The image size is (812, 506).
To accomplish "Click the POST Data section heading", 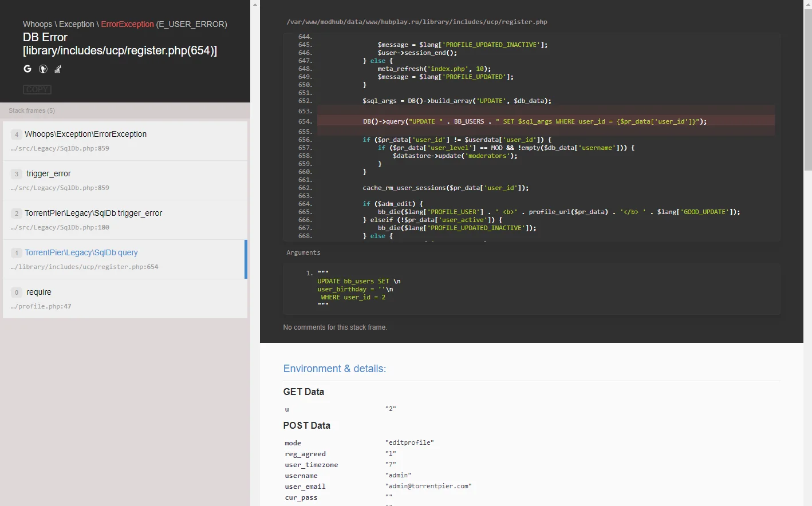I will click(306, 425).
